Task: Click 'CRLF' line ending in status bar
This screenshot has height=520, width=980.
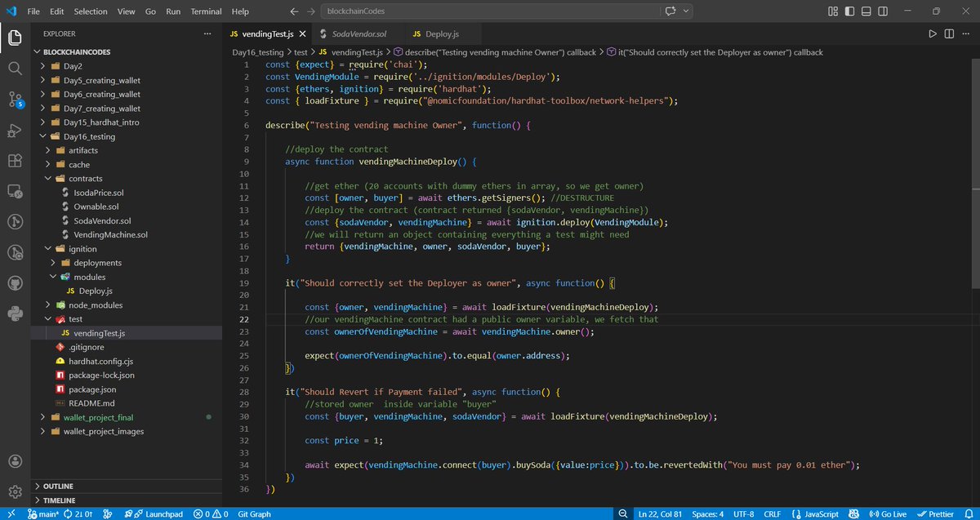Action: pos(772,514)
